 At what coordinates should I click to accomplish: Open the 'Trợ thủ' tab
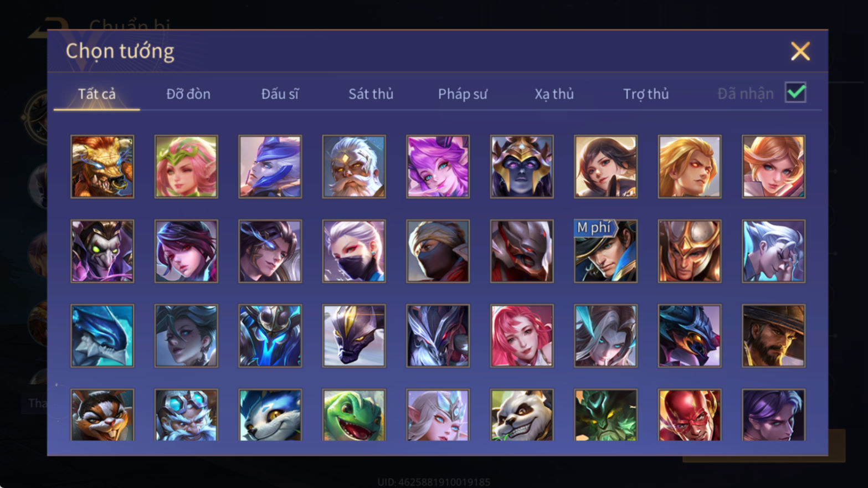point(646,94)
